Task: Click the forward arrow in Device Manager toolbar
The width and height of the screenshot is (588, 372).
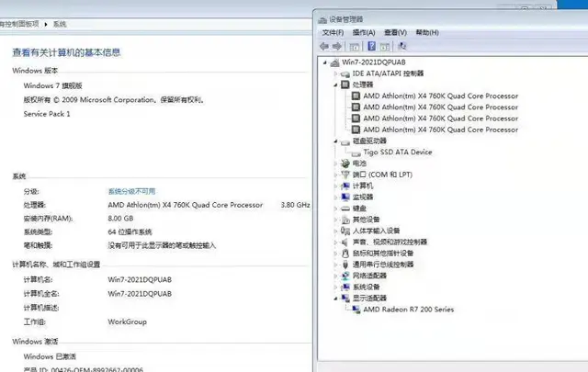Action: point(337,46)
